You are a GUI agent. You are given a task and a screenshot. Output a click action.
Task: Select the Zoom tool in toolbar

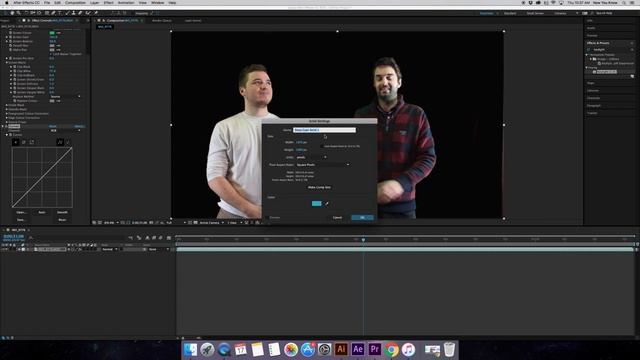(x=18, y=13)
